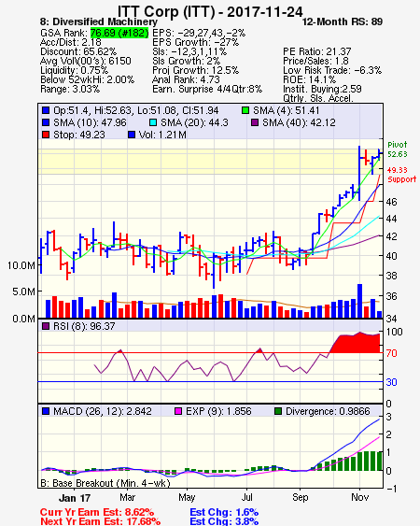Click the blue SMA (10) legend swatch
Screen dimensions: 420x526
click(46, 122)
